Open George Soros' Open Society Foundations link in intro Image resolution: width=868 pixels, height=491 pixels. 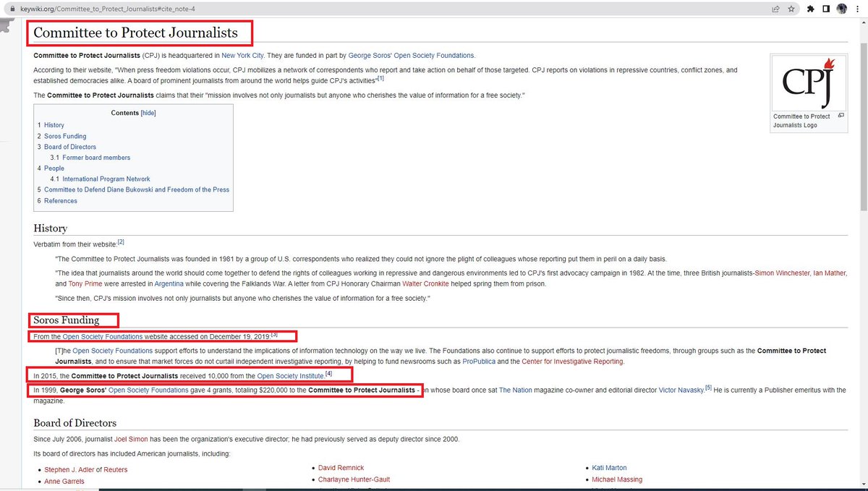click(412, 56)
